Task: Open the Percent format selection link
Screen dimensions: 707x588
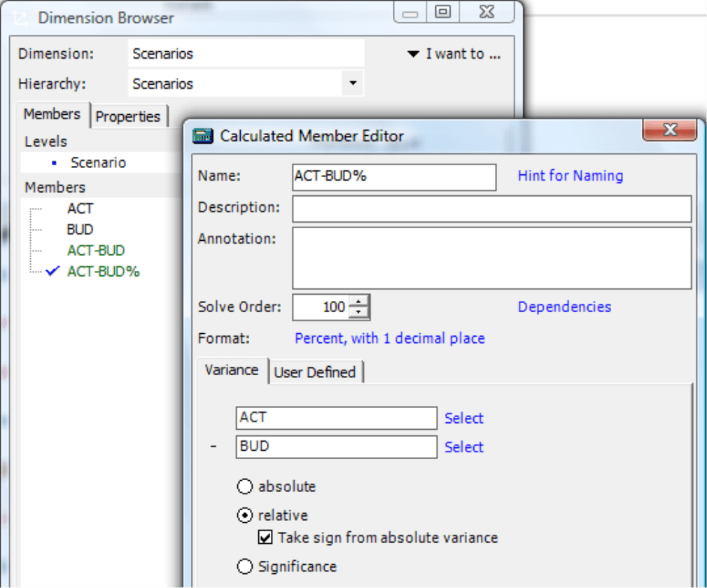Action: coord(389,339)
